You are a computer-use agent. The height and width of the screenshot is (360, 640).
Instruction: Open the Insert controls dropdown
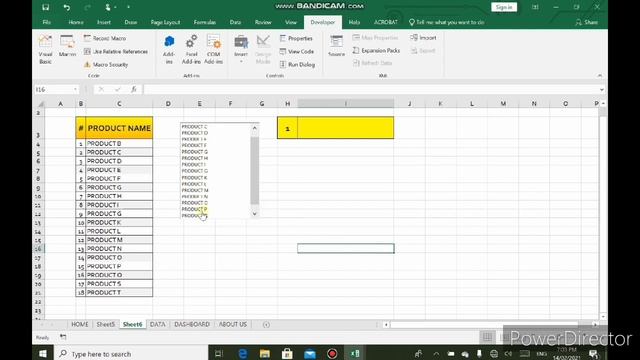click(x=241, y=49)
